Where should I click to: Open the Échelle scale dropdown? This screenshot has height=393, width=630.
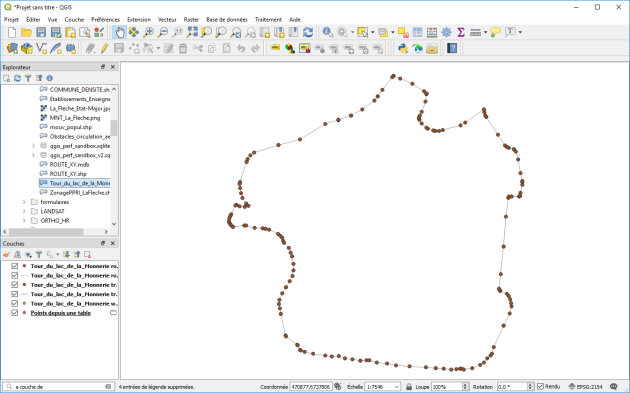tap(382, 387)
